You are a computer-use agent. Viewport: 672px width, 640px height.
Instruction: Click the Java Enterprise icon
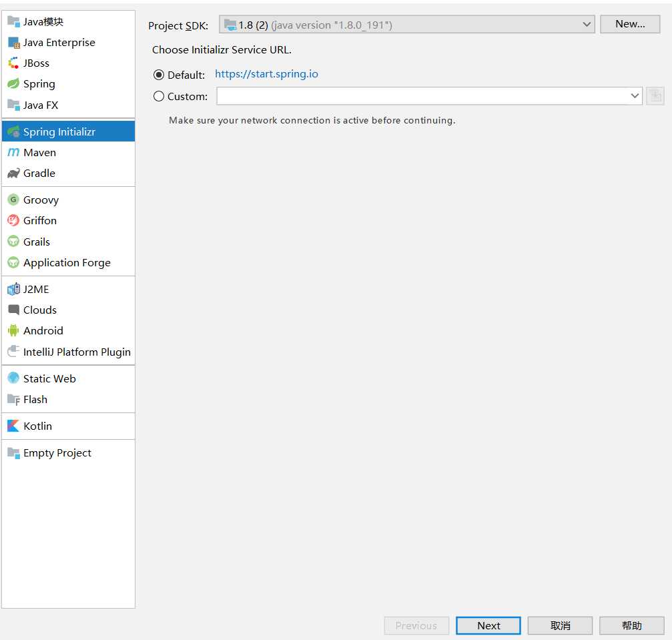[13, 43]
